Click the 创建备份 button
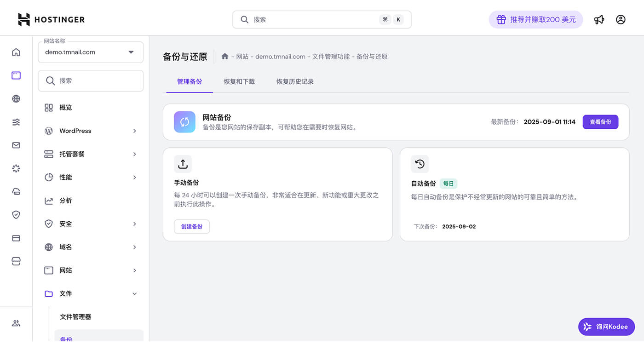 (192, 227)
